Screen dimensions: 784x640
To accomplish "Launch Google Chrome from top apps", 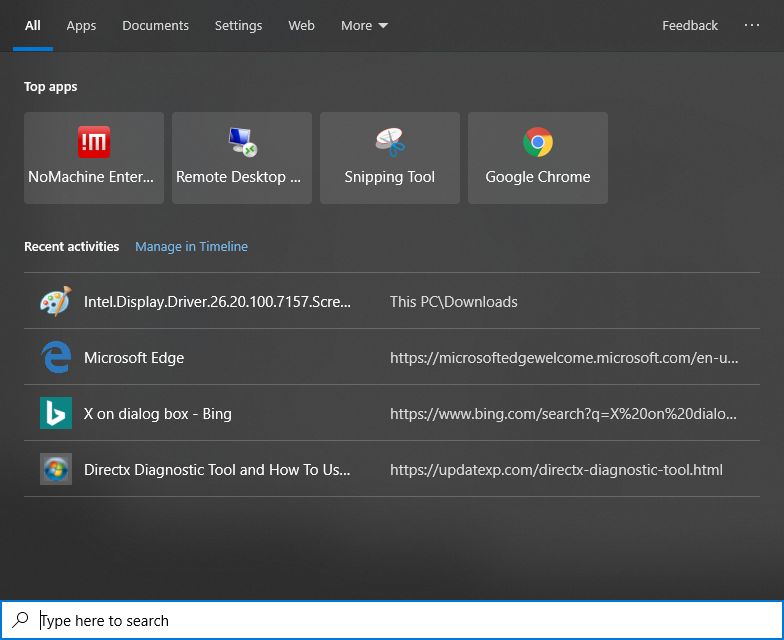I will (538, 142).
